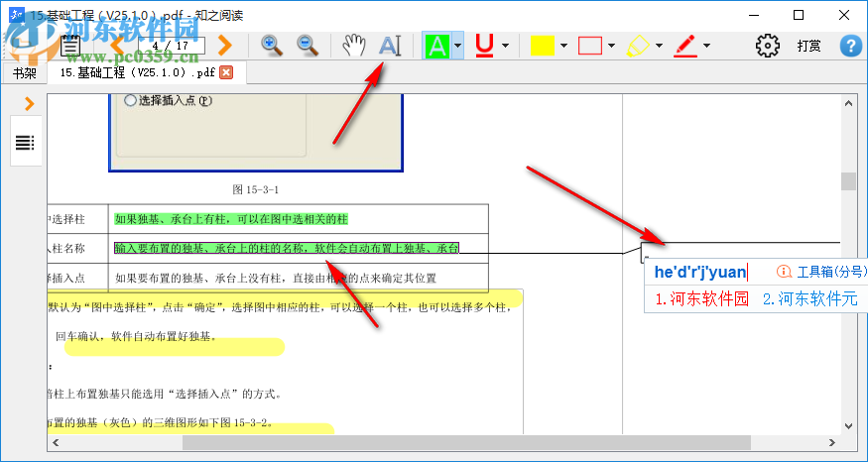
Task: Click the vertical scrollbar thumb
Action: [x=848, y=181]
